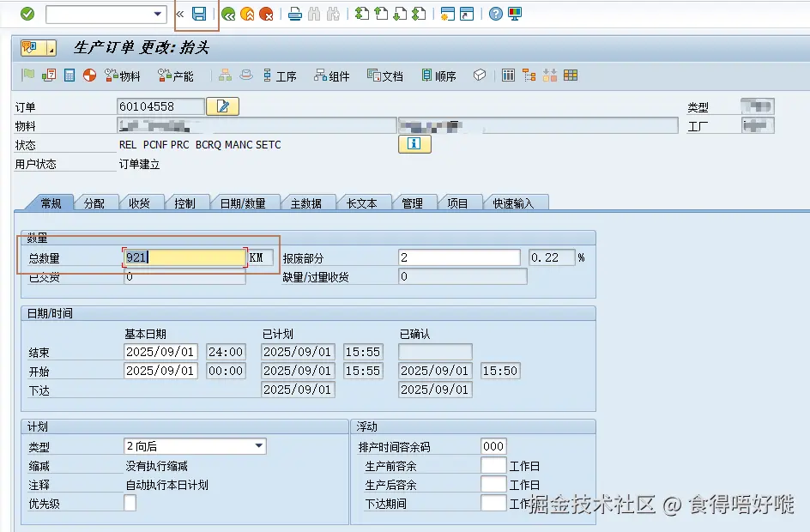Click the 报废部分 scrap field
Screen dimensions: 810x532
tap(459, 257)
